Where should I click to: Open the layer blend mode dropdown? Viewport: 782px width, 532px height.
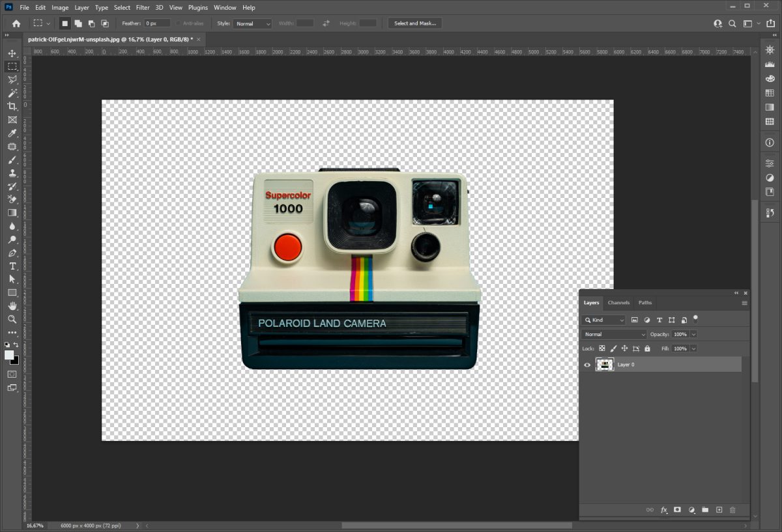pyautogui.click(x=614, y=334)
